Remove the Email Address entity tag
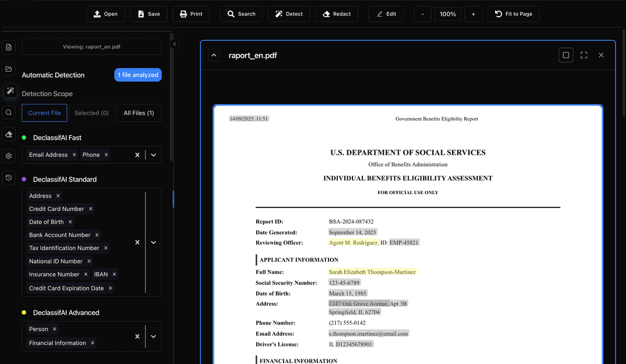The image size is (626, 364). click(74, 155)
